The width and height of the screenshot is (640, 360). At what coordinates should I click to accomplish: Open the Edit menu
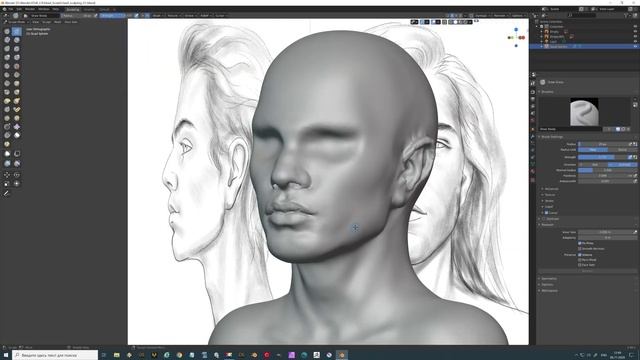tap(19, 9)
